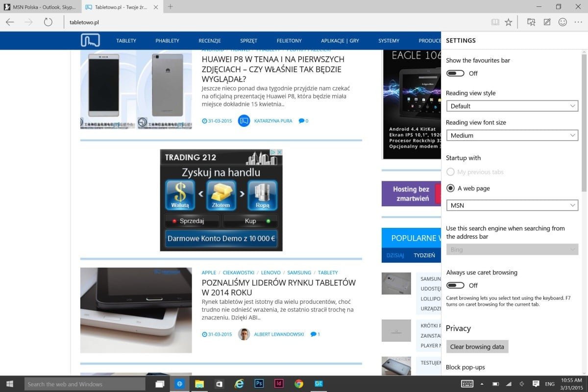Image resolution: width=588 pixels, height=392 pixels.
Task: Open the favourites hub folder icon
Action: click(x=531, y=22)
